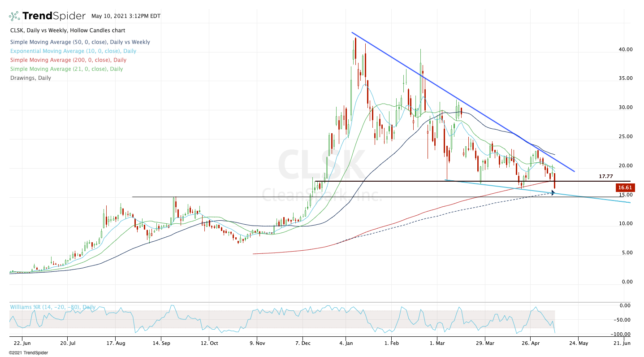The height and width of the screenshot is (357, 644).
Task: Click the TrendSpider wordmark
Action: point(54,16)
